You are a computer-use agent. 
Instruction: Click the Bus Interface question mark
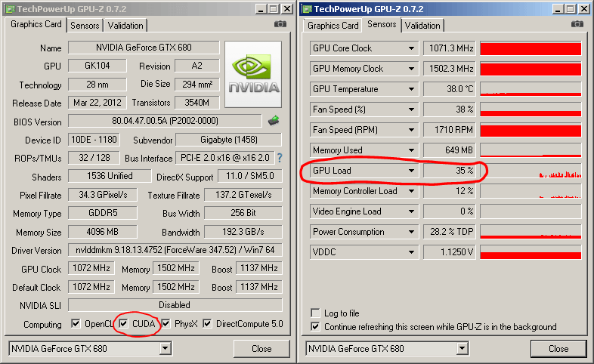click(x=280, y=158)
